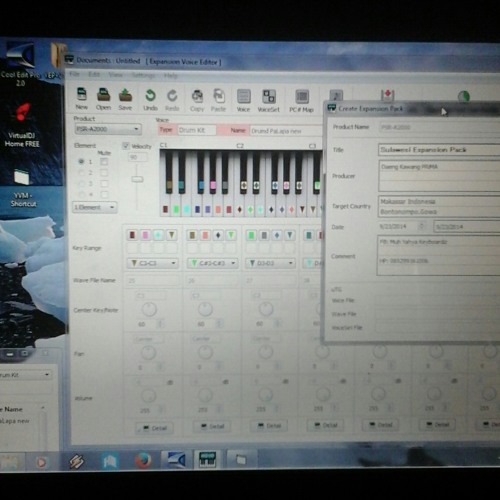Image resolution: width=500 pixels, height=500 pixels.
Task: Toggle Mute checkbox for element 1
Action: tap(104, 162)
